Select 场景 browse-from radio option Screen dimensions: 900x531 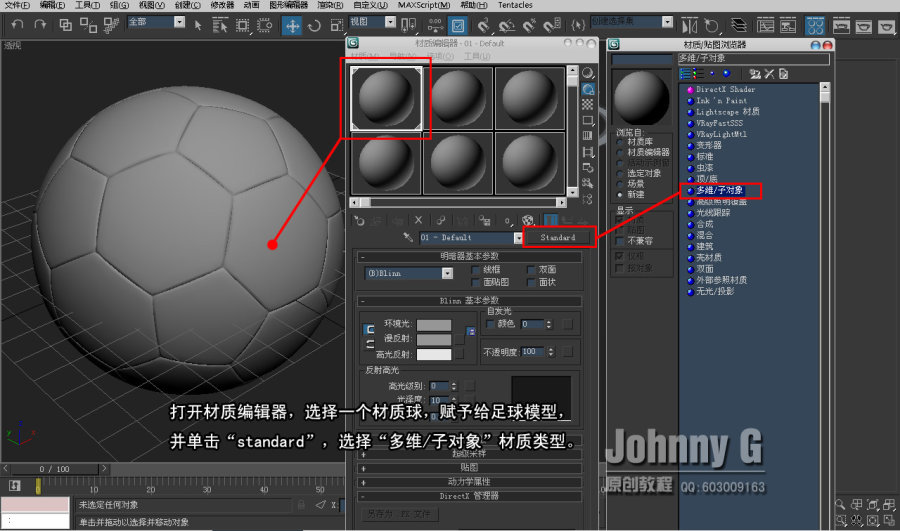click(x=620, y=184)
